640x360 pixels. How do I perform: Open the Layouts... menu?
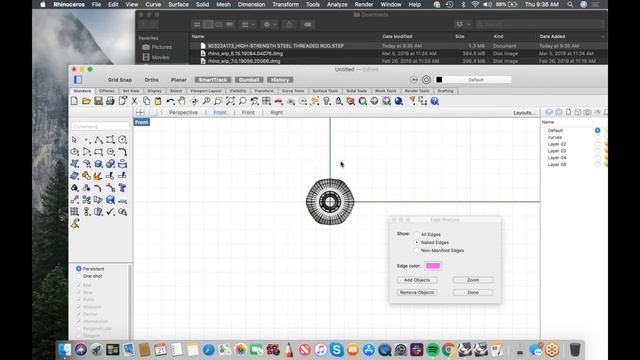pyautogui.click(x=524, y=113)
